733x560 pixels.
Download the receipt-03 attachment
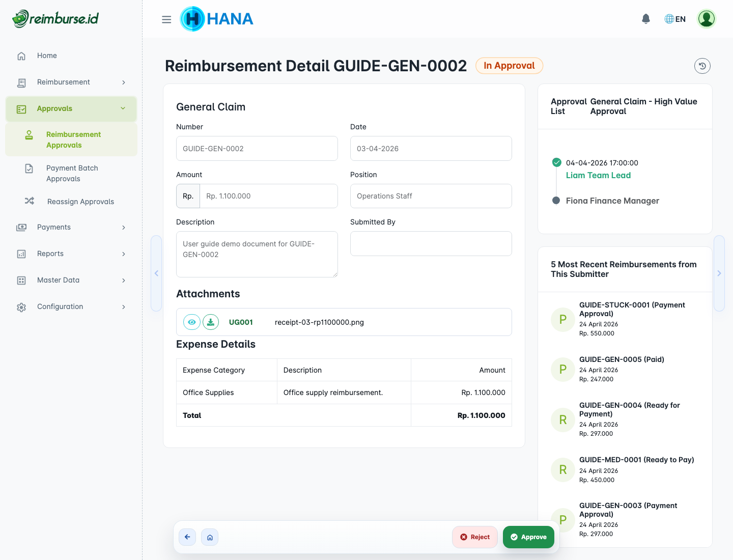point(210,322)
